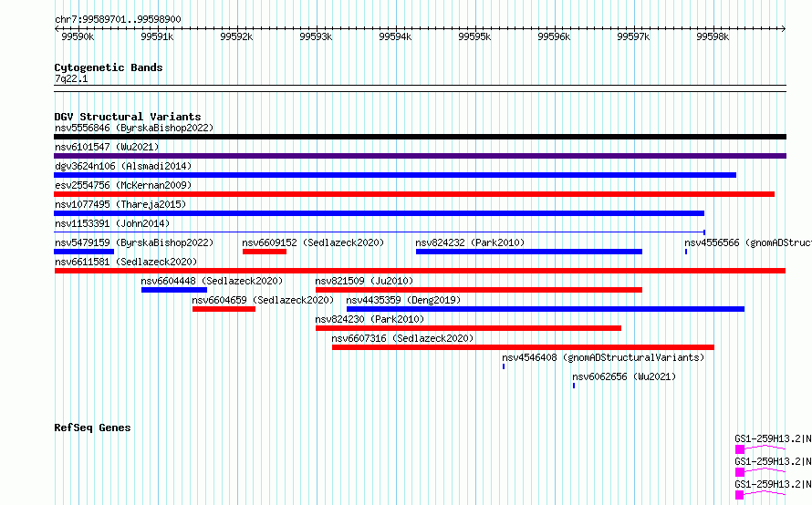812x505 pixels.
Task: Click the red nsv6604659 variant bar
Action: point(224,309)
